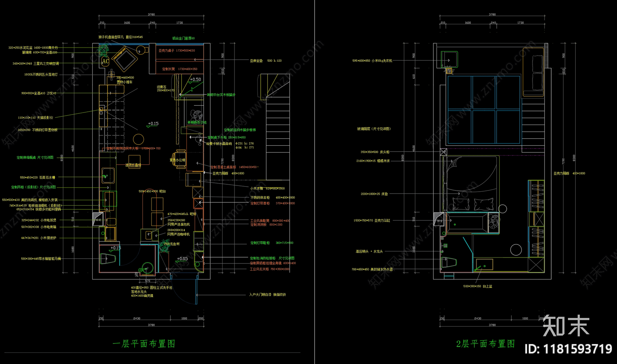Select the toilet symbol on second floor plan

(x=449, y=263)
